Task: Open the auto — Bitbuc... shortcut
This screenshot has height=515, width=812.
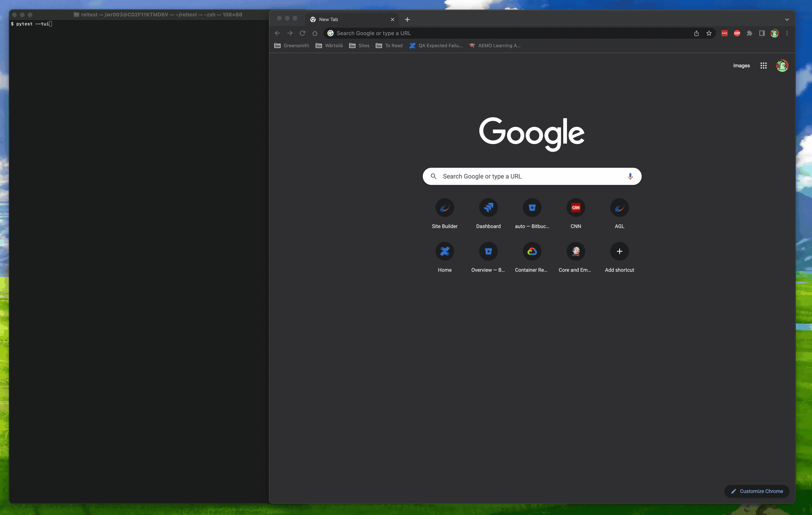Action: [532, 214]
